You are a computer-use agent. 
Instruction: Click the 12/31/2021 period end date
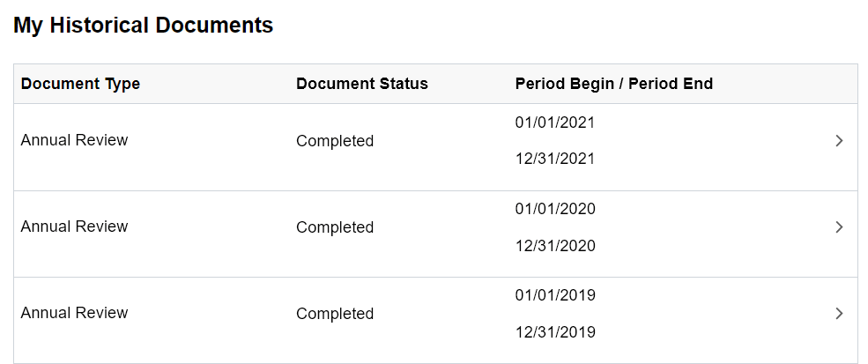pos(555,160)
